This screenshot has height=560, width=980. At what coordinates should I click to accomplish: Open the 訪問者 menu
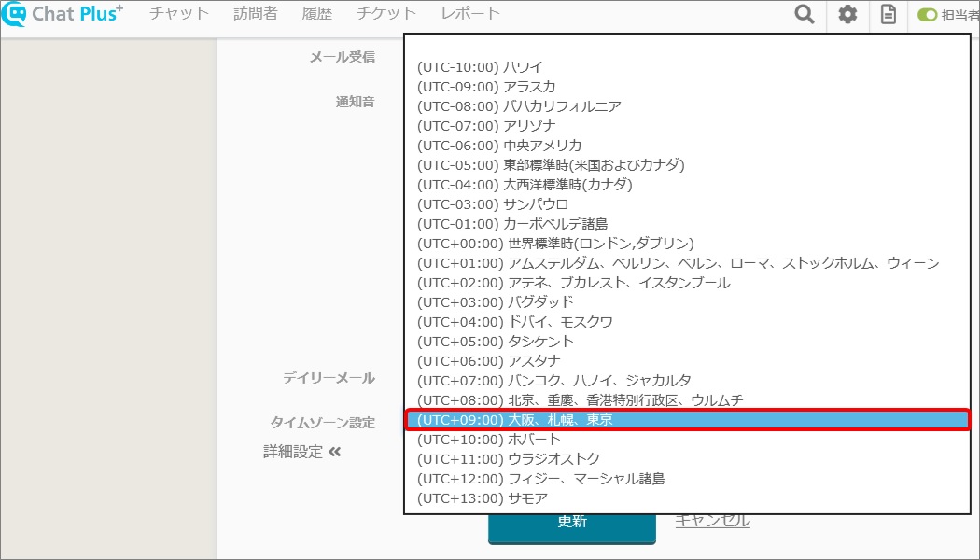tap(256, 13)
